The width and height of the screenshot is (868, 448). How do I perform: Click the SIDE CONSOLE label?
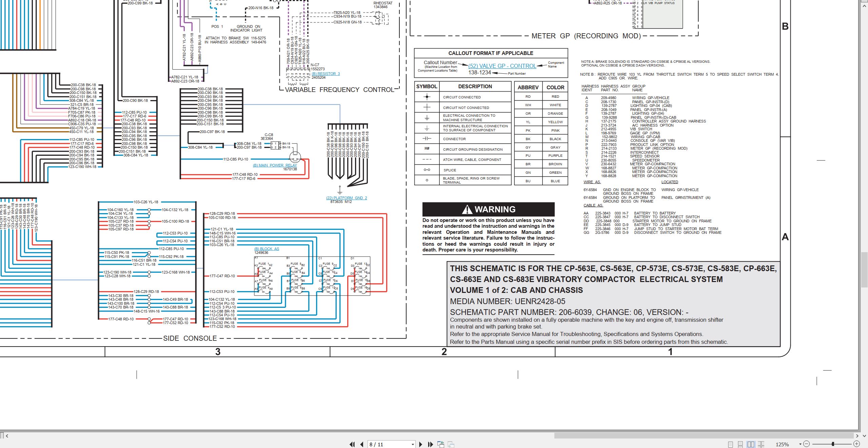[x=190, y=338]
